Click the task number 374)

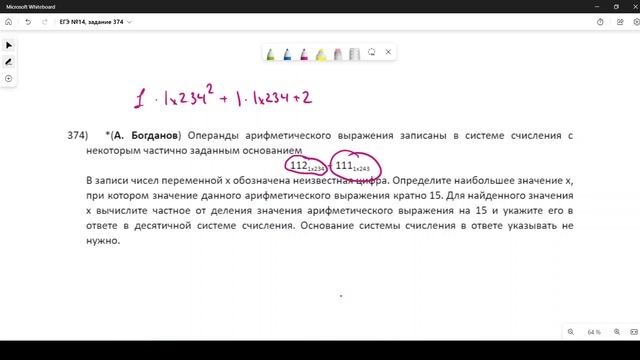pos(78,136)
